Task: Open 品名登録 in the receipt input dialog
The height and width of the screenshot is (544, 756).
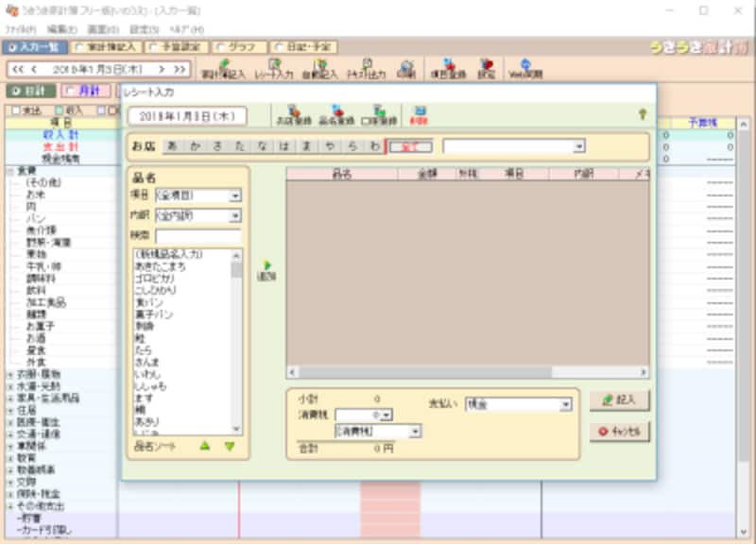Action: click(x=335, y=113)
